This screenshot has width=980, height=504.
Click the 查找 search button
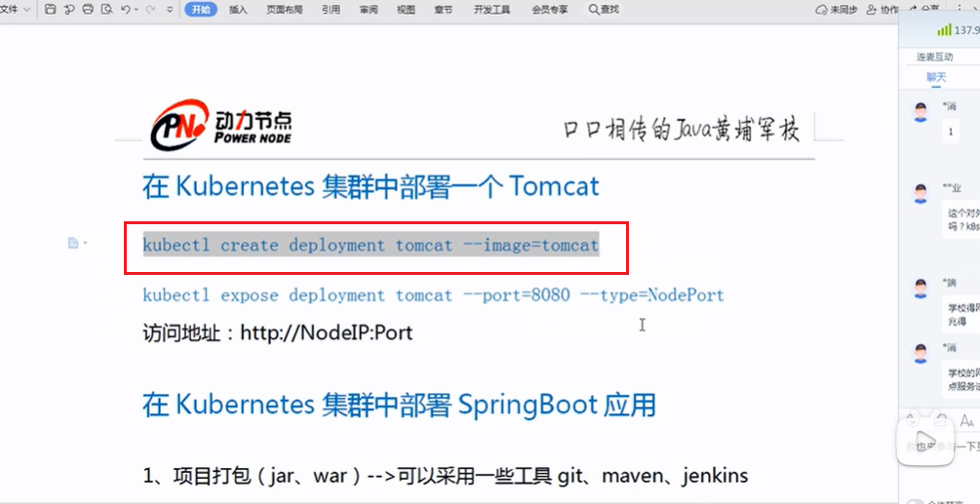pos(604,10)
